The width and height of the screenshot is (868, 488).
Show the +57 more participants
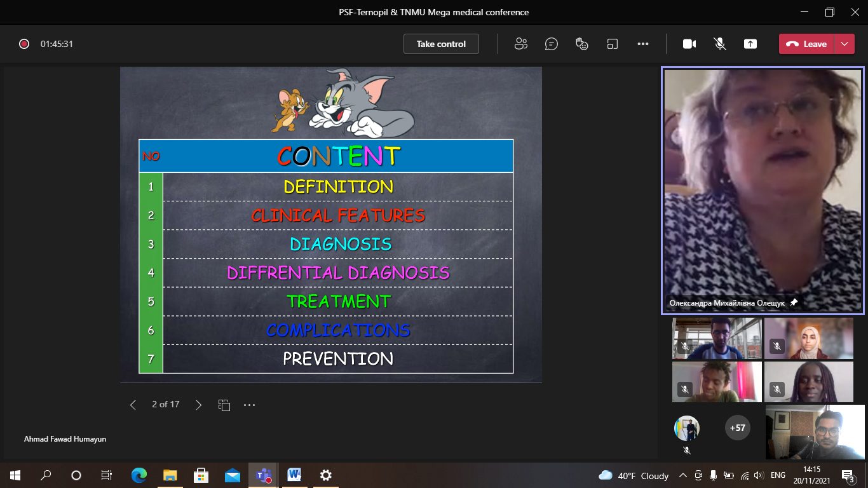(737, 428)
